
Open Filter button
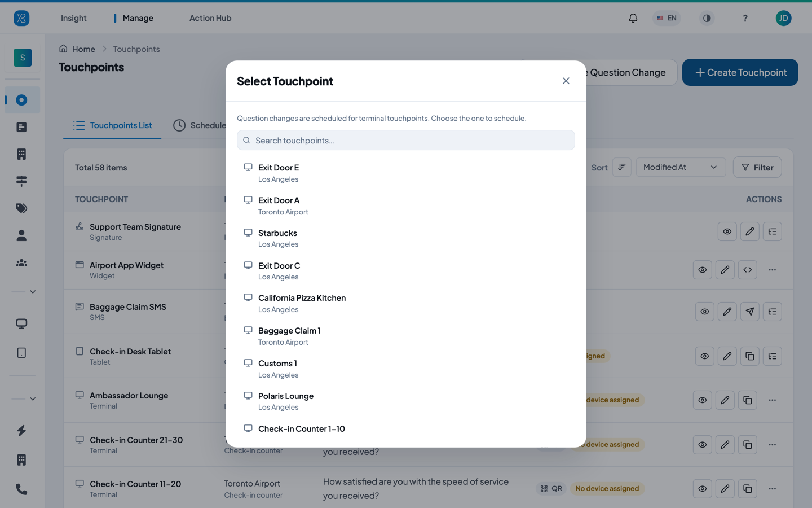point(757,167)
